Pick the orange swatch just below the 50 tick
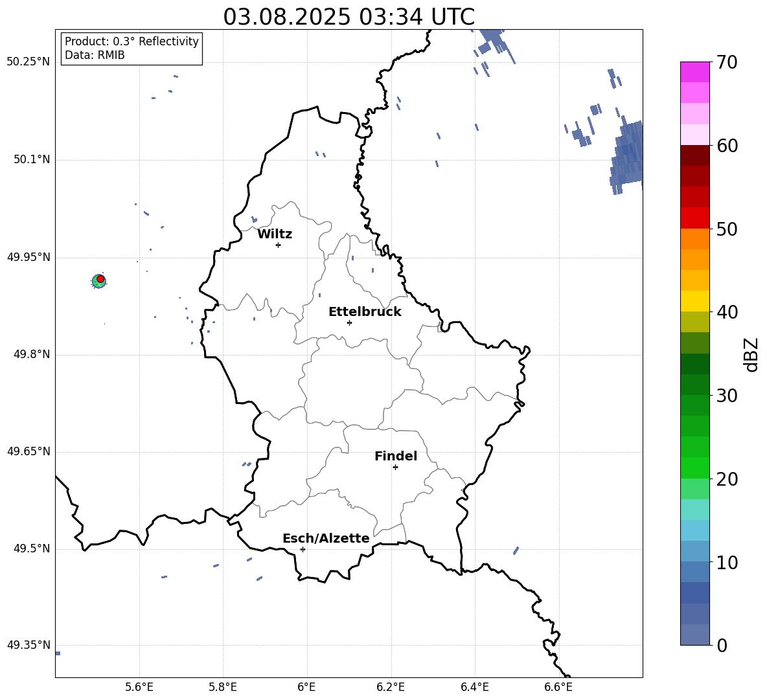 [x=694, y=239]
